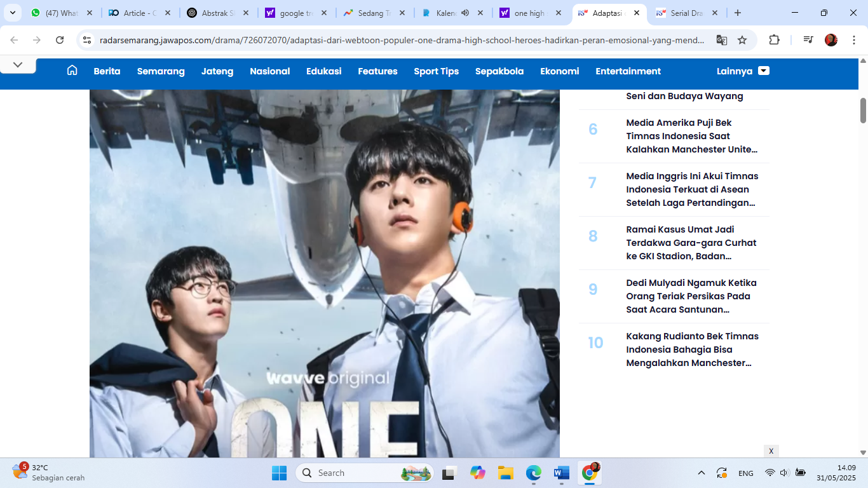This screenshot has height=488, width=868.
Task: Expand the collapsed panel chevron below the toolbar
Action: pyautogui.click(x=18, y=65)
